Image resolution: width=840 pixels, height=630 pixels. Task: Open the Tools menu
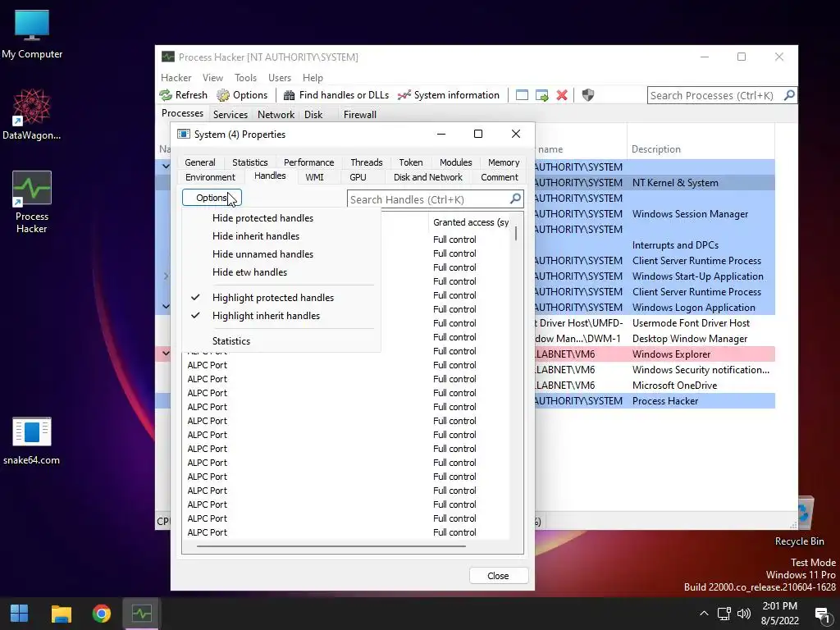[x=245, y=78]
